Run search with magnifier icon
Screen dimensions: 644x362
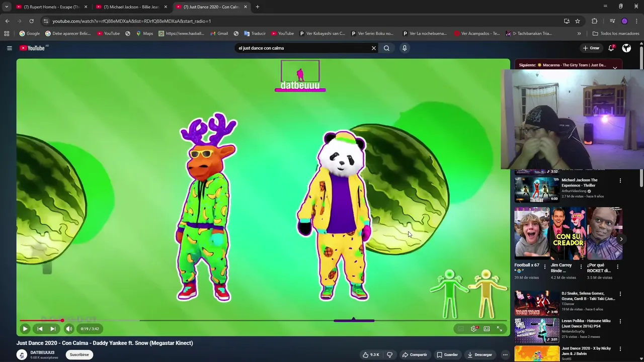pos(386,48)
